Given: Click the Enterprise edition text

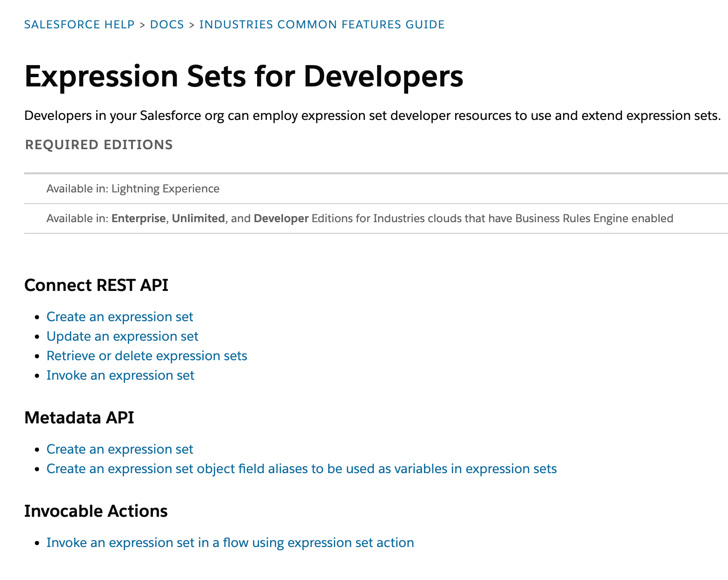Looking at the screenshot, I should click(138, 218).
